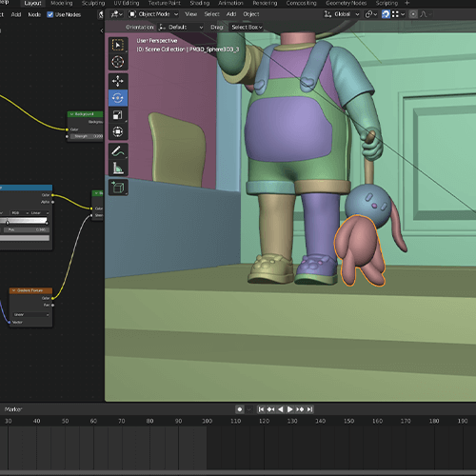Select the Move tool
476x476 pixels.
click(118, 81)
